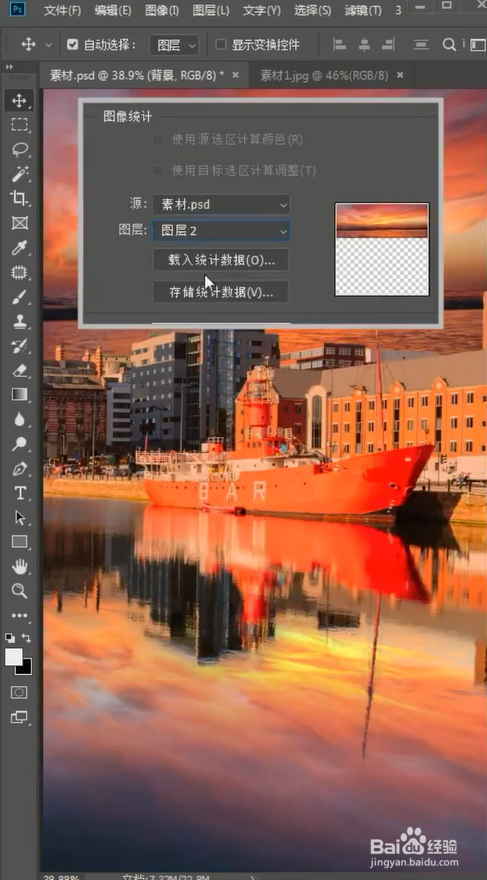The width and height of the screenshot is (487, 880).
Task: Open the 文字(Y) menu
Action: click(x=261, y=11)
